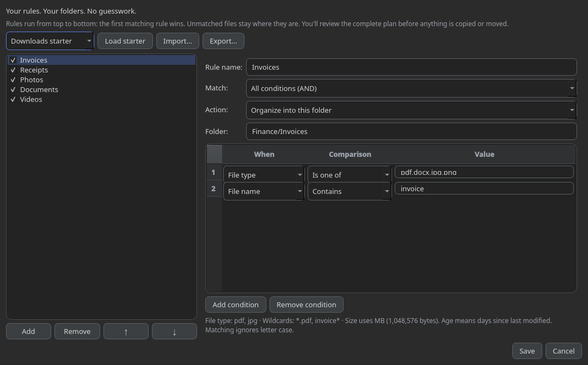
Task: Disable the Documents rule checkbox
Action: tap(13, 89)
